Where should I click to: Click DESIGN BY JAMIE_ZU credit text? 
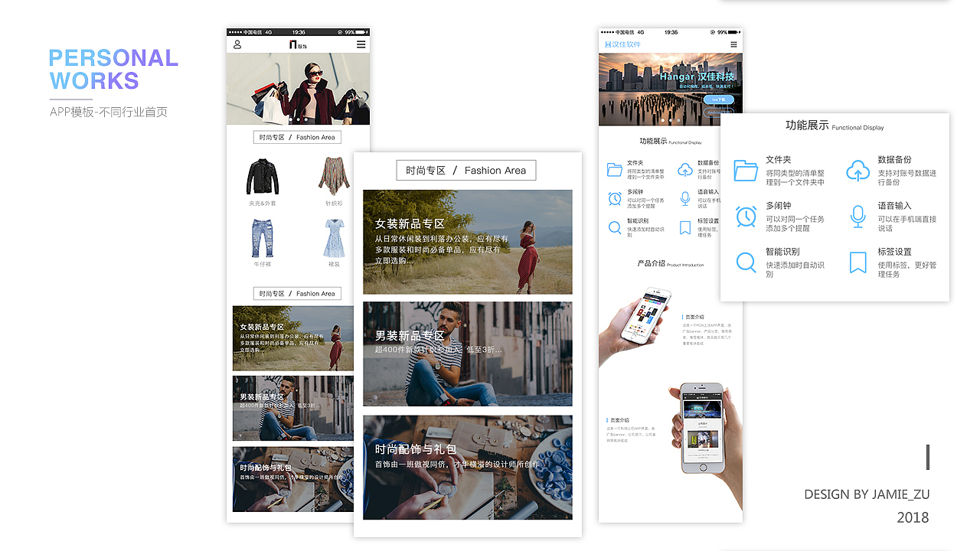[x=867, y=494]
